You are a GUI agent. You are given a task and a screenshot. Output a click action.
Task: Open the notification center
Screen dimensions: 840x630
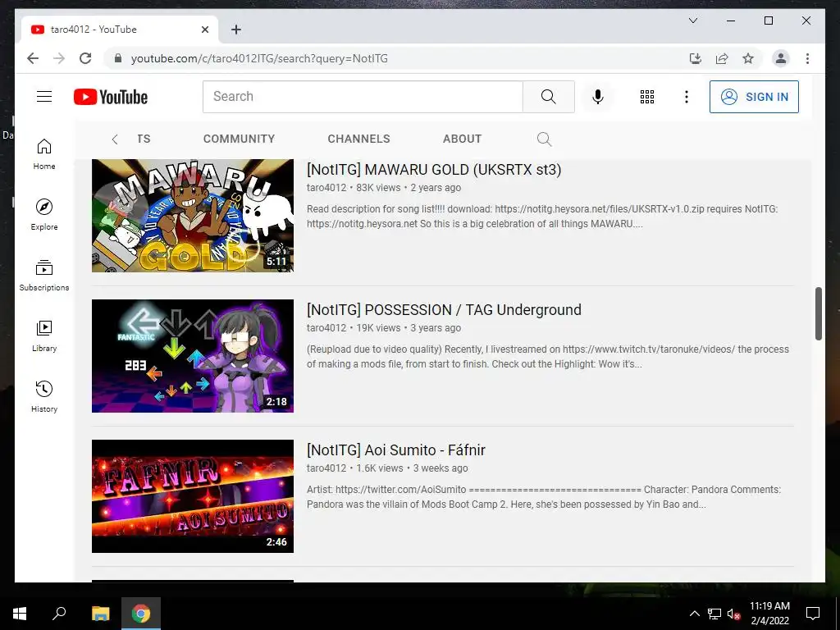[813, 614]
